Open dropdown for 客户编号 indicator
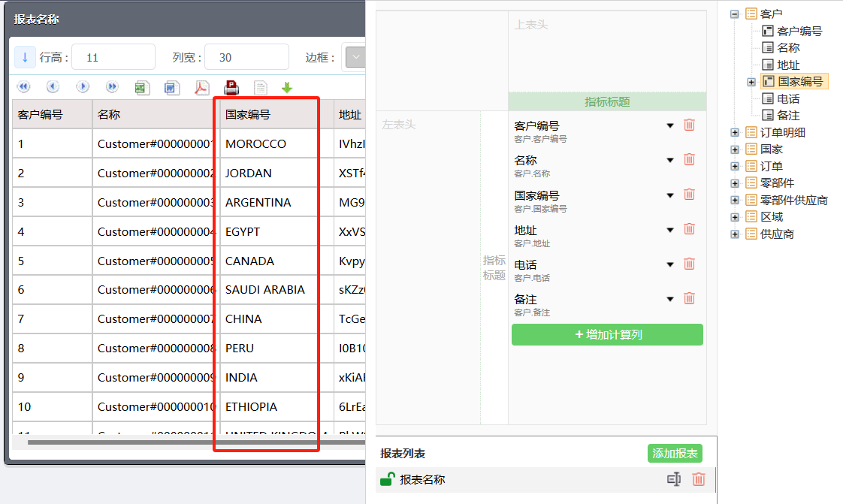The image size is (843, 504). pyautogui.click(x=670, y=125)
